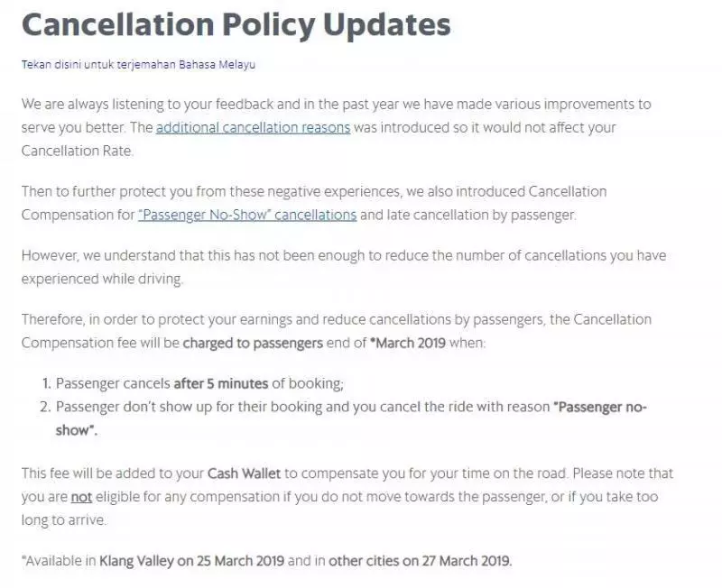
Task: Click the bold 'Passenger no-show' reason text
Action: click(351, 418)
